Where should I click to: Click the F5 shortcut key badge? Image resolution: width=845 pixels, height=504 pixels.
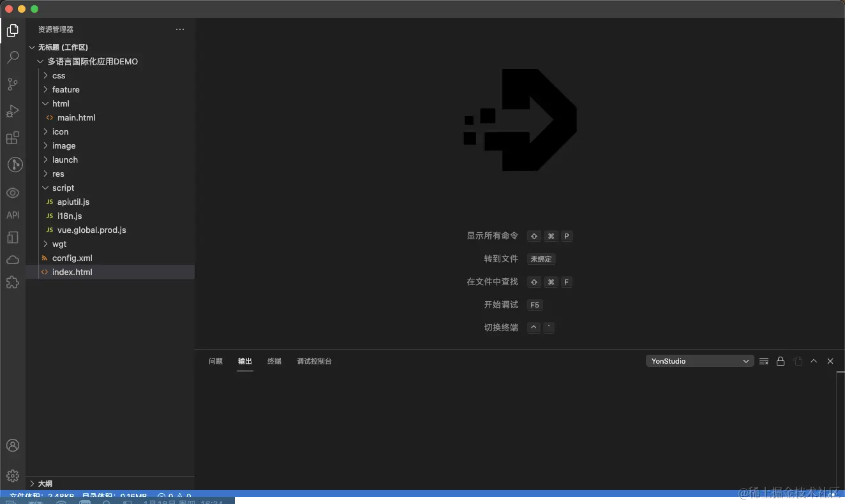coord(535,305)
